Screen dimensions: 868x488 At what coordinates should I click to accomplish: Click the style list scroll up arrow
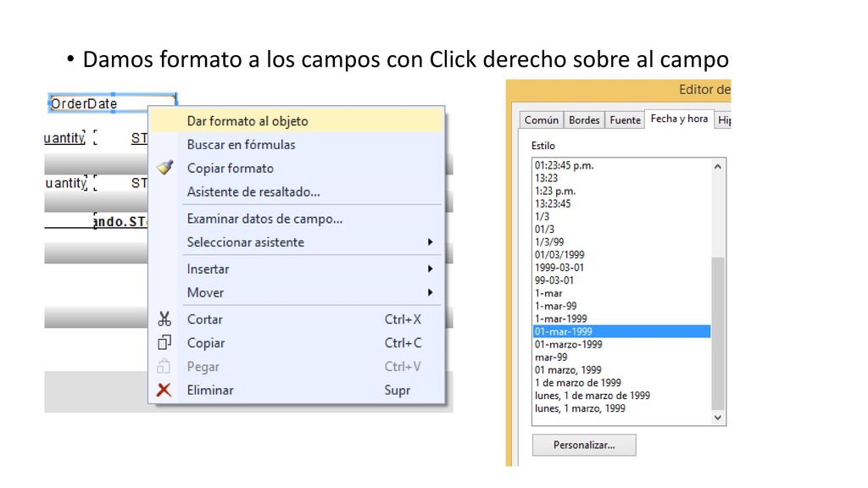pyautogui.click(x=718, y=166)
